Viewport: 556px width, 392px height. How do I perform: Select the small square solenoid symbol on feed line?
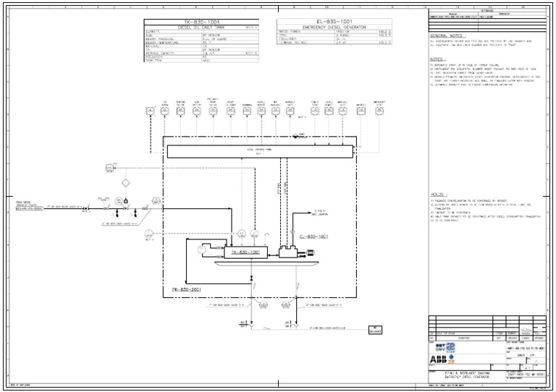pos(125,201)
